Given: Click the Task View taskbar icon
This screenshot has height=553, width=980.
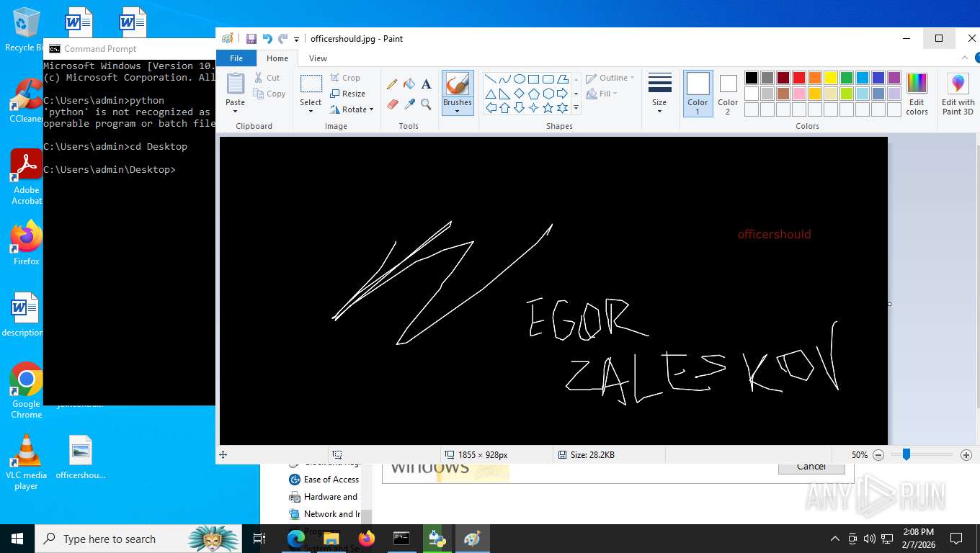Looking at the screenshot, I should pos(259,539).
